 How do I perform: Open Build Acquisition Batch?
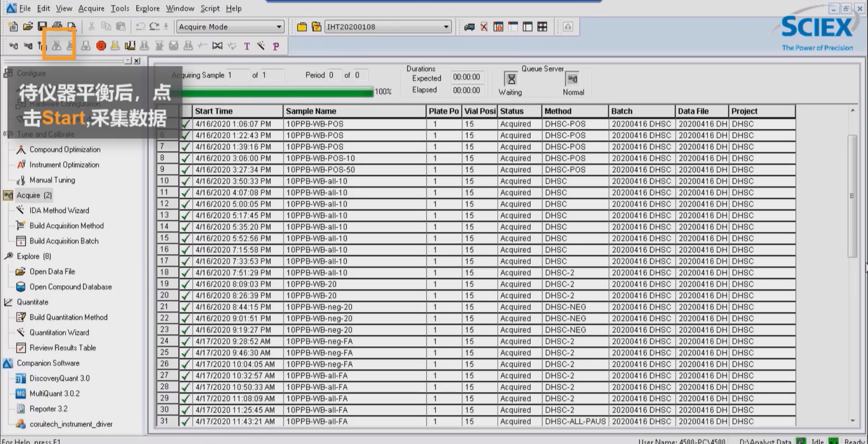point(64,241)
